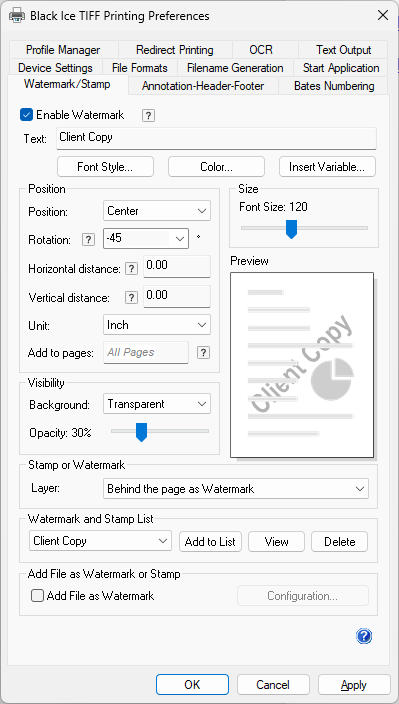This screenshot has width=399, height=704.
Task: Switch to Redirect Printing tab
Action: pos(175,50)
